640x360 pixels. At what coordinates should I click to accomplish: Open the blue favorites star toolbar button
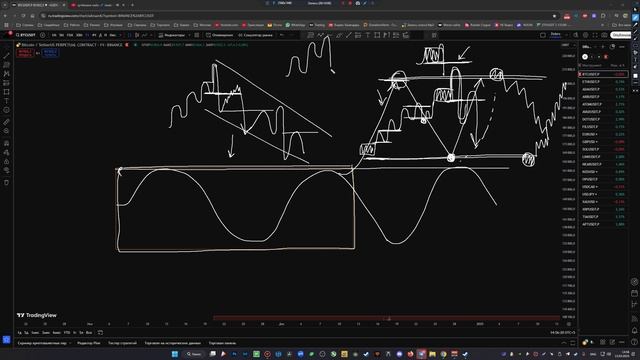click(7, 340)
